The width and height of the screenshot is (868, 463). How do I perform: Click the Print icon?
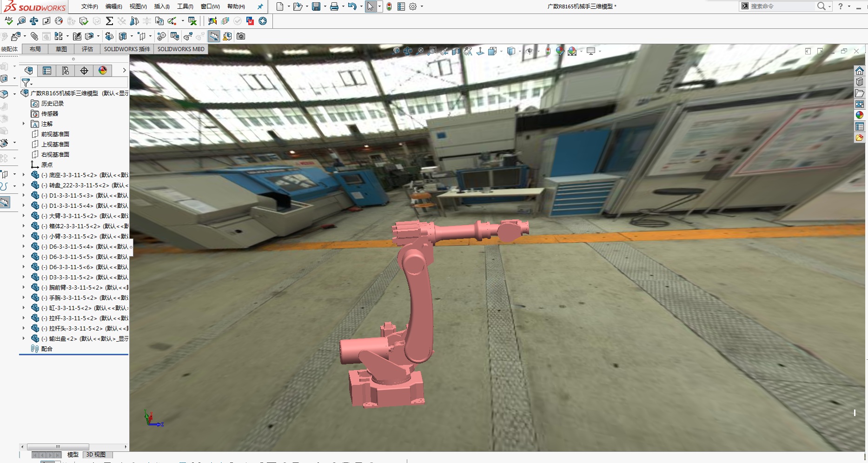point(334,7)
